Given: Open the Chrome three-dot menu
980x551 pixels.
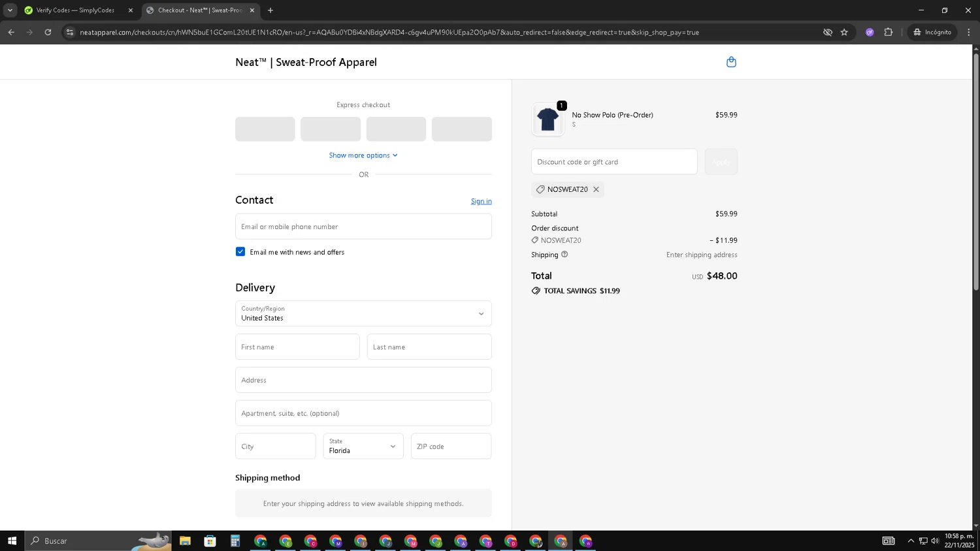Looking at the screenshot, I should [x=969, y=32].
